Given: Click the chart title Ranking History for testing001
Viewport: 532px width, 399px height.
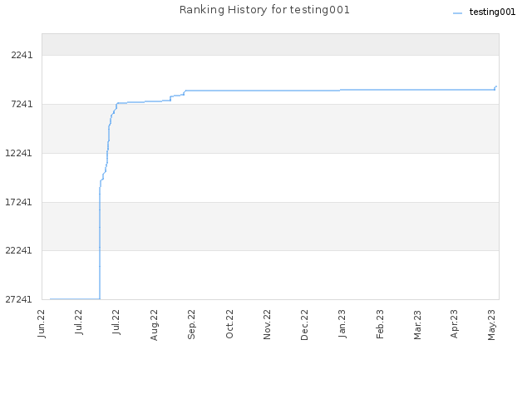Looking at the screenshot, I should click(x=264, y=10).
